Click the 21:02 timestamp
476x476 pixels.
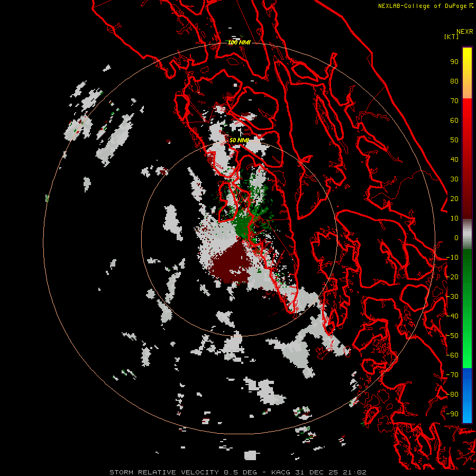(354, 472)
